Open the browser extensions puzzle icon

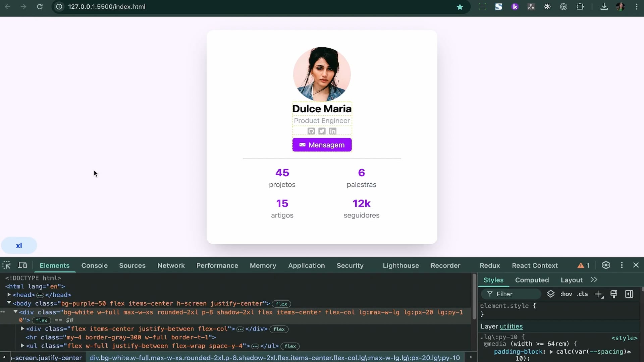(x=580, y=7)
